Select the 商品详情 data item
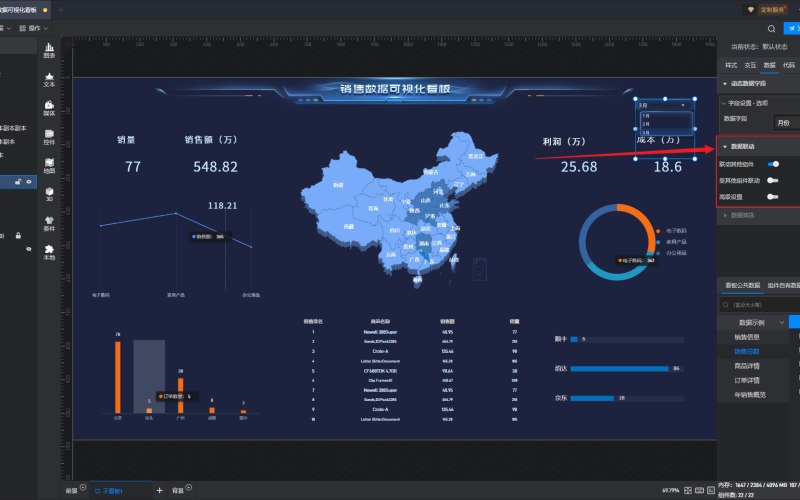Viewport: 800px width, 500px height. pyautogui.click(x=747, y=366)
